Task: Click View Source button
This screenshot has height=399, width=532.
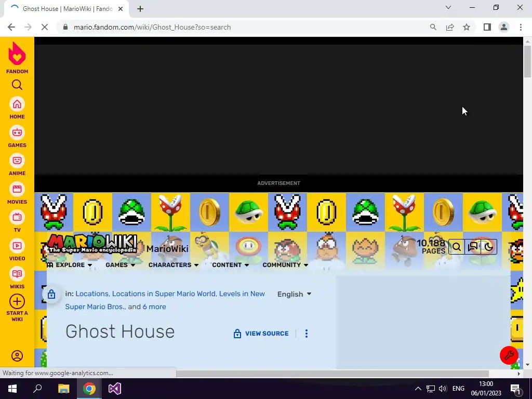Action: coord(261,334)
